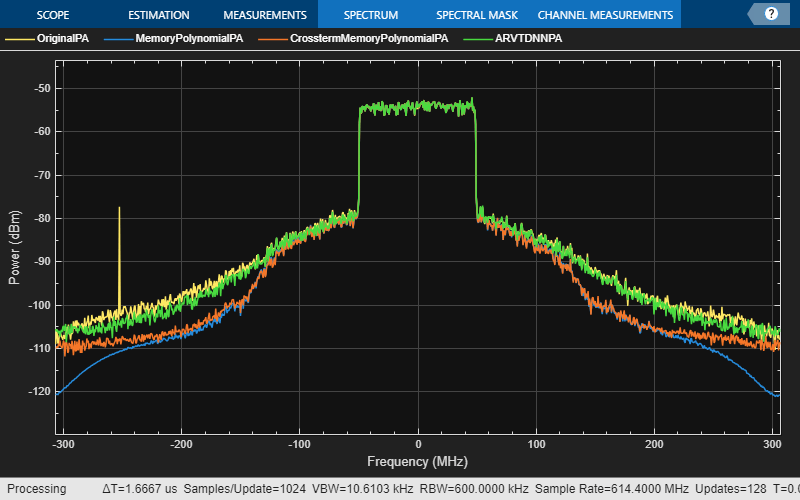Switch to the SCOPE tab

point(53,15)
